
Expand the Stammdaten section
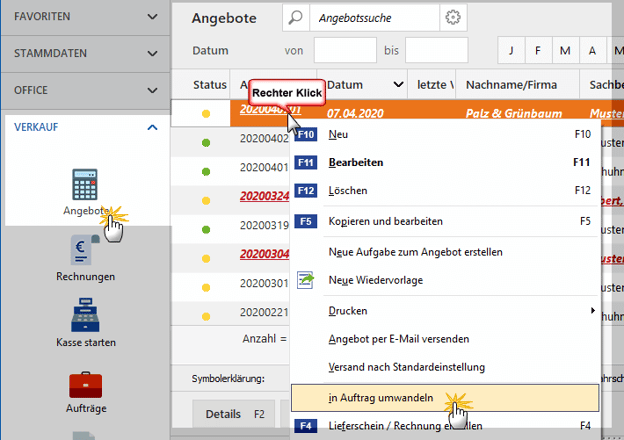pyautogui.click(x=152, y=53)
